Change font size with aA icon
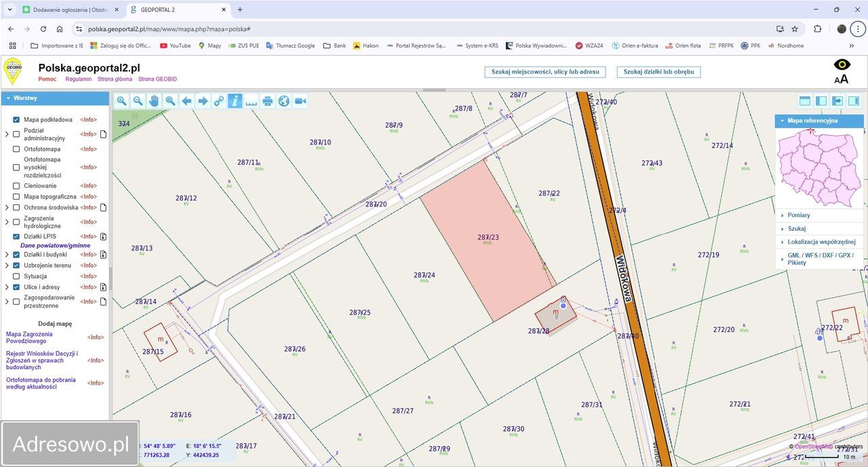Viewport: 868px width, 467px height. coord(842,79)
